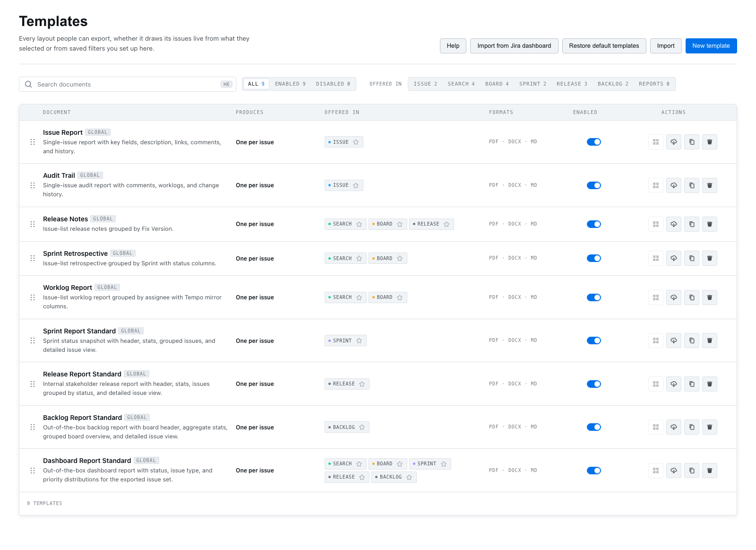Click the drag handle of Worklog Report row
This screenshot has width=756, height=550.
33,297
